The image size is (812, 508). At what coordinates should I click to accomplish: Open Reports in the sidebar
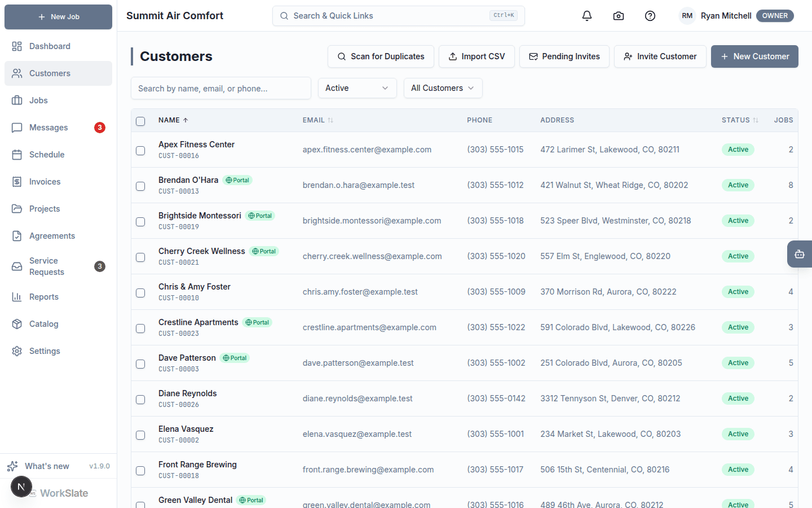coord(58,297)
